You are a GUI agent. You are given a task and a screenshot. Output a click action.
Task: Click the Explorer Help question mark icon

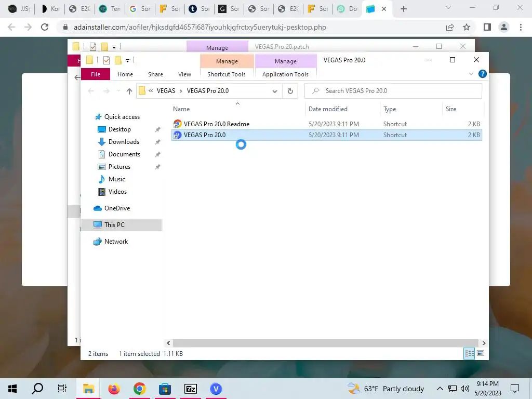click(482, 74)
